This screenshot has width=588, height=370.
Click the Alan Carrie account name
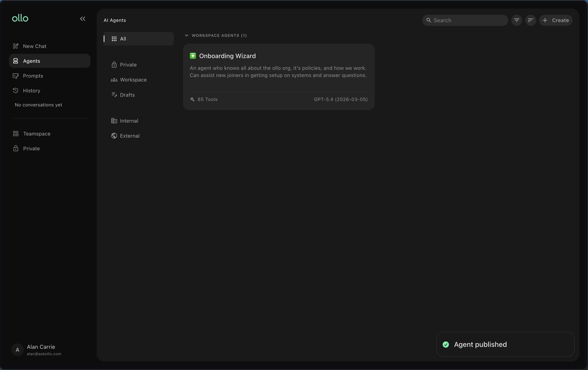[41, 347]
